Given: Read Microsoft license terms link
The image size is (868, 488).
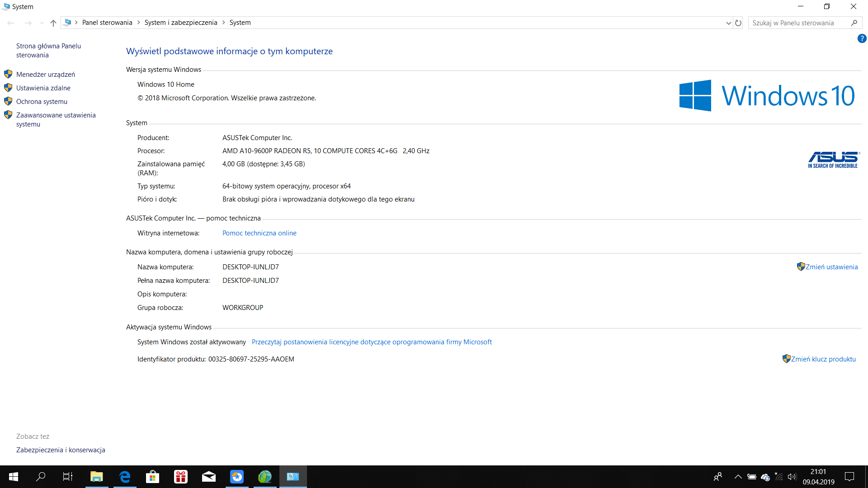Looking at the screenshot, I should [x=372, y=342].
